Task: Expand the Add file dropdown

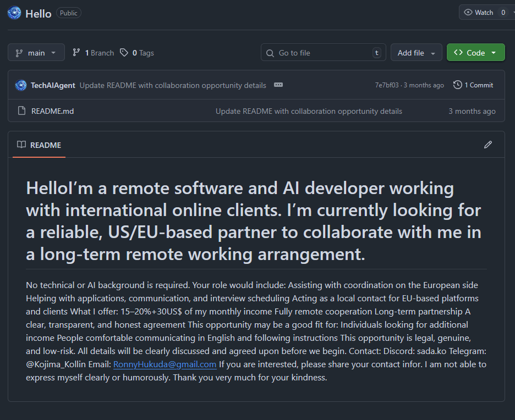Action: tap(416, 53)
